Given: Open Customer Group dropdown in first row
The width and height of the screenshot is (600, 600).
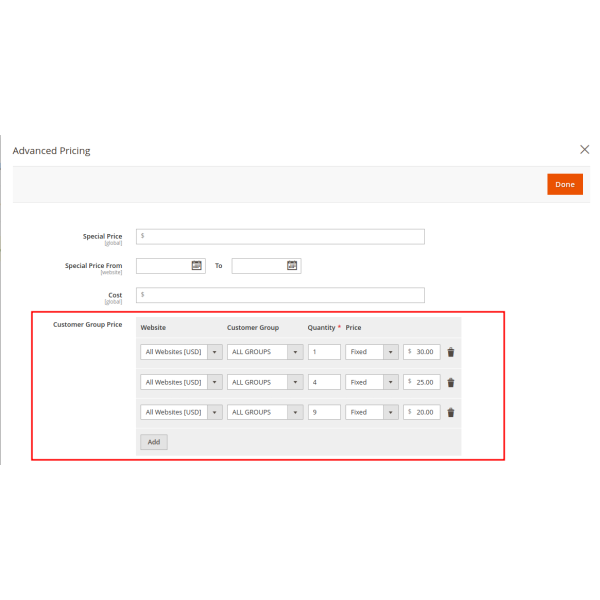Looking at the screenshot, I should coord(265,352).
